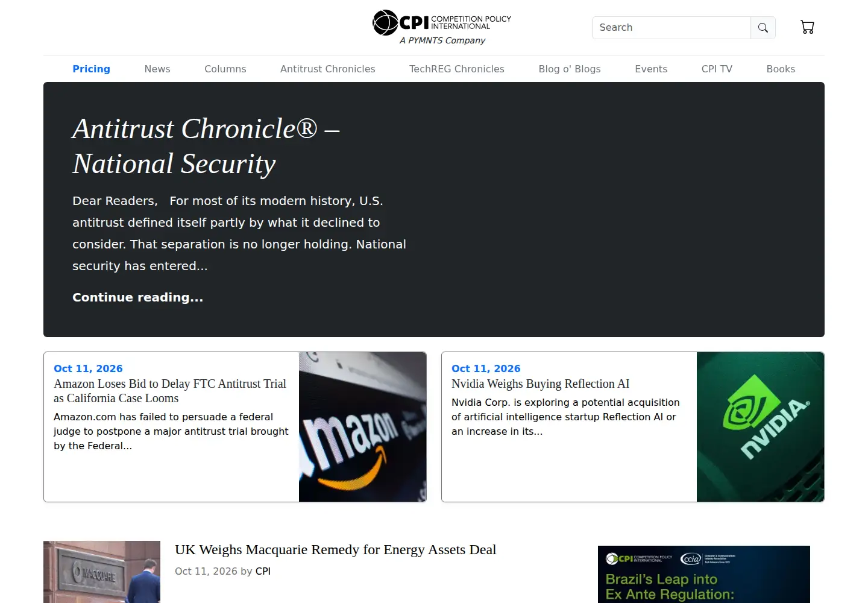Image resolution: width=868 pixels, height=603 pixels.
Task: Open the Brazil's Leap into Ex Ante Regulation banner
Action: pos(704,574)
